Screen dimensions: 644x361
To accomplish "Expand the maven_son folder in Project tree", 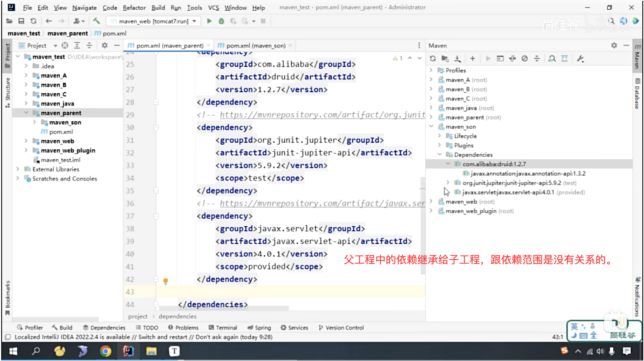I will click(34, 122).
